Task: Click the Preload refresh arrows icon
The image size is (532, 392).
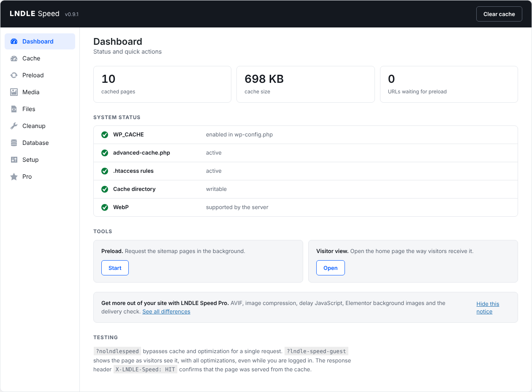Action: 14,75
